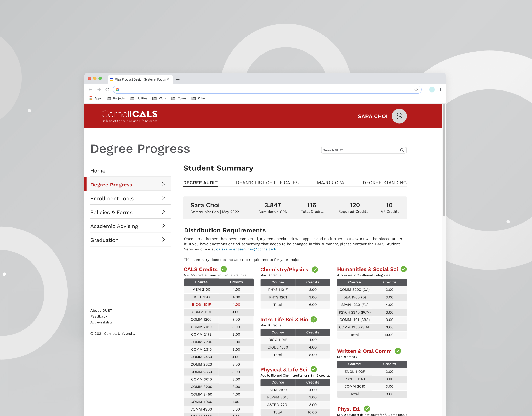Switch to the Degree Standing tab
The height and width of the screenshot is (416, 532).
[385, 183]
